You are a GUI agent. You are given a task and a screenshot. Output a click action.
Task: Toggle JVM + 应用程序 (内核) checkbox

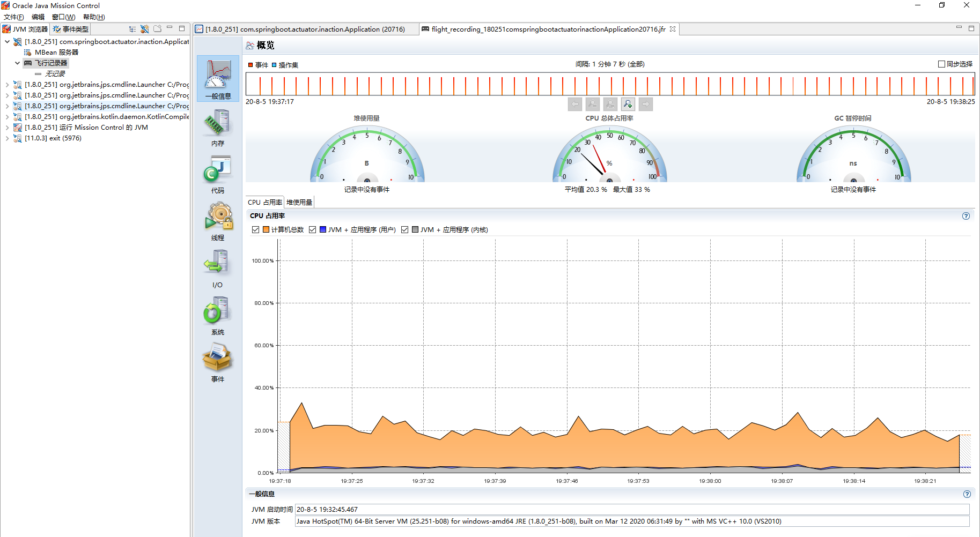[405, 229]
